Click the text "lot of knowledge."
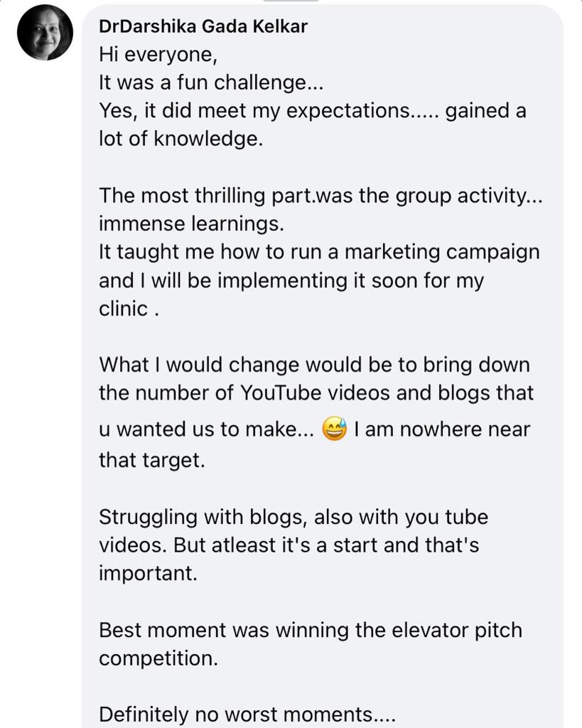The height and width of the screenshot is (728, 582). tap(180, 139)
